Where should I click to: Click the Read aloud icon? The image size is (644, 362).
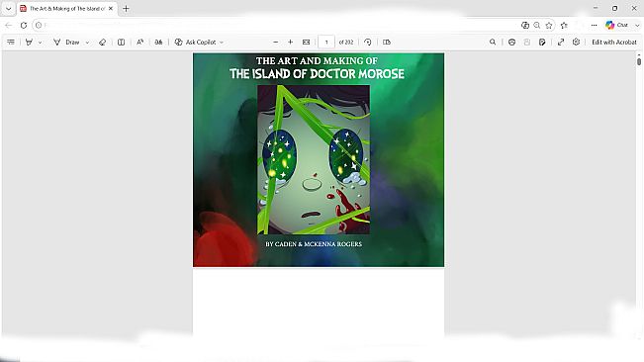point(140,42)
